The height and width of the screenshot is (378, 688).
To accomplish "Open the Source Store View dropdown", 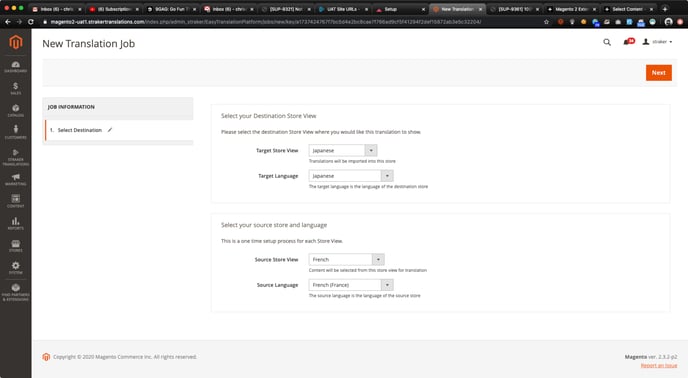I will point(347,259).
